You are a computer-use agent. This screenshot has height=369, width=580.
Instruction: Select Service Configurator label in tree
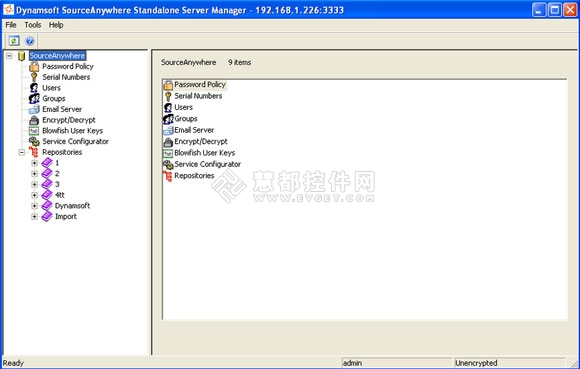pyautogui.click(x=75, y=142)
